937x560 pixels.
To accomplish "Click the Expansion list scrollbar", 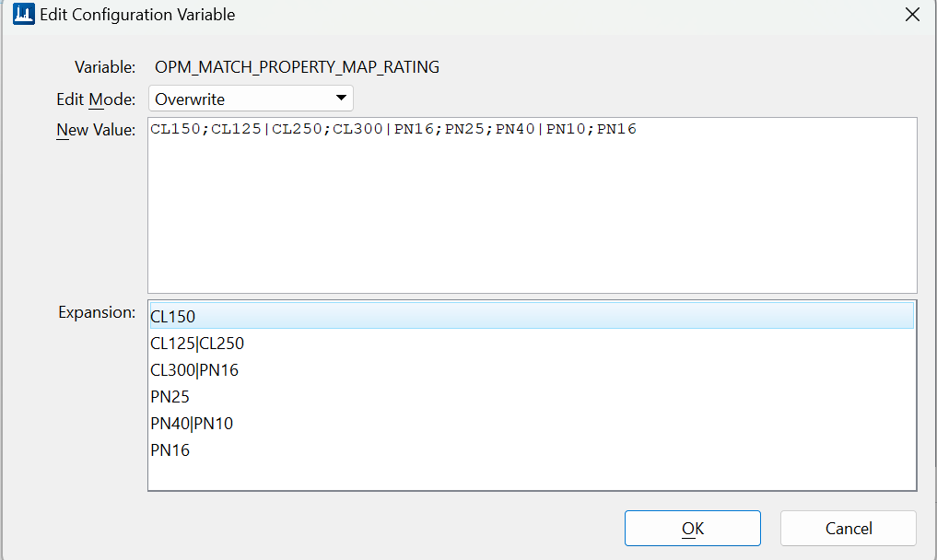I will (x=911, y=396).
